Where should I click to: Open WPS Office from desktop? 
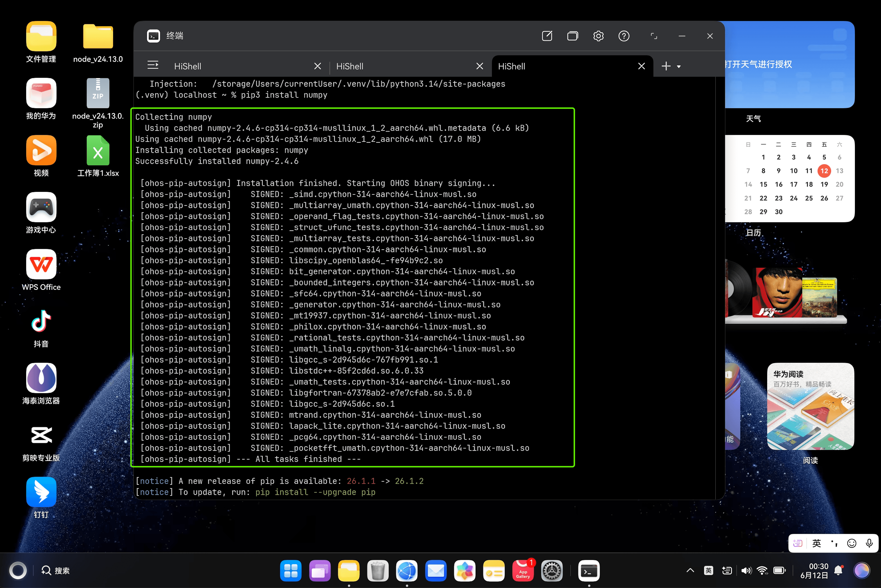click(41, 264)
